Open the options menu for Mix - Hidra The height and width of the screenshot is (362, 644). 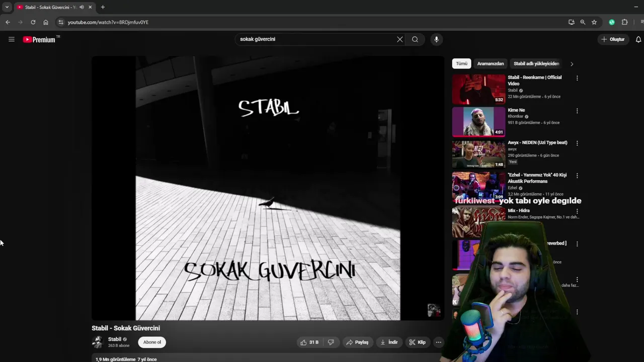[577, 211]
